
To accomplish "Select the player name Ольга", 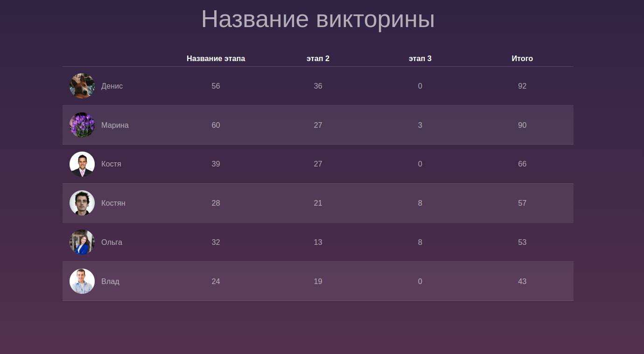I will pyautogui.click(x=112, y=243).
